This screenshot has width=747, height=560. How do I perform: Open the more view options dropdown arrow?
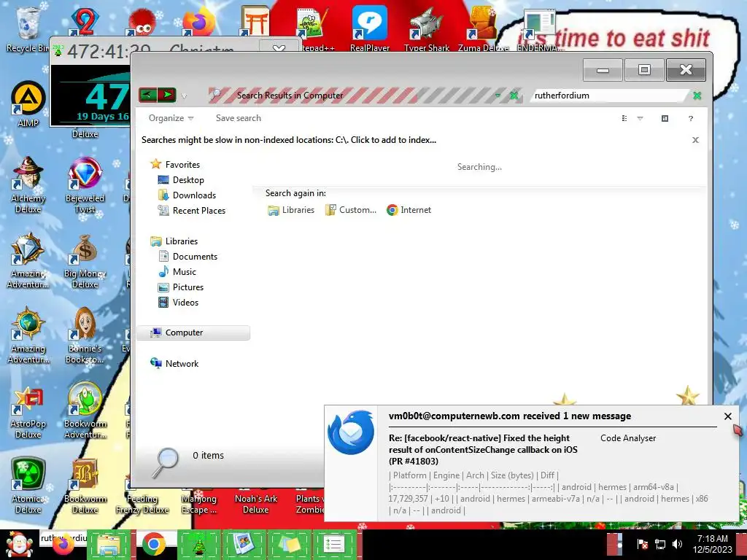point(640,118)
